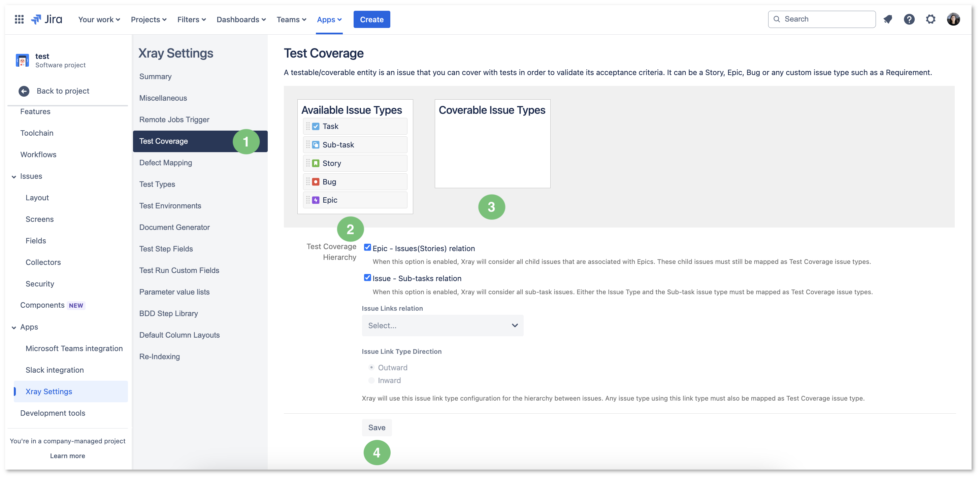Open Test Run Custom Fields settings
The image size is (980, 478).
pyautogui.click(x=179, y=270)
